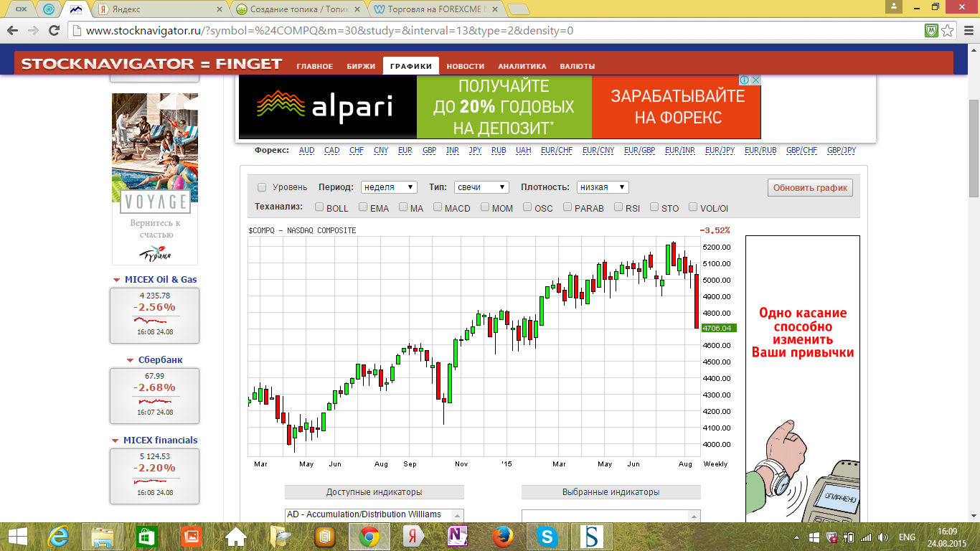This screenshot has width=980, height=551.
Task: Open the АНАЛИТИКА menu item
Action: [522, 66]
